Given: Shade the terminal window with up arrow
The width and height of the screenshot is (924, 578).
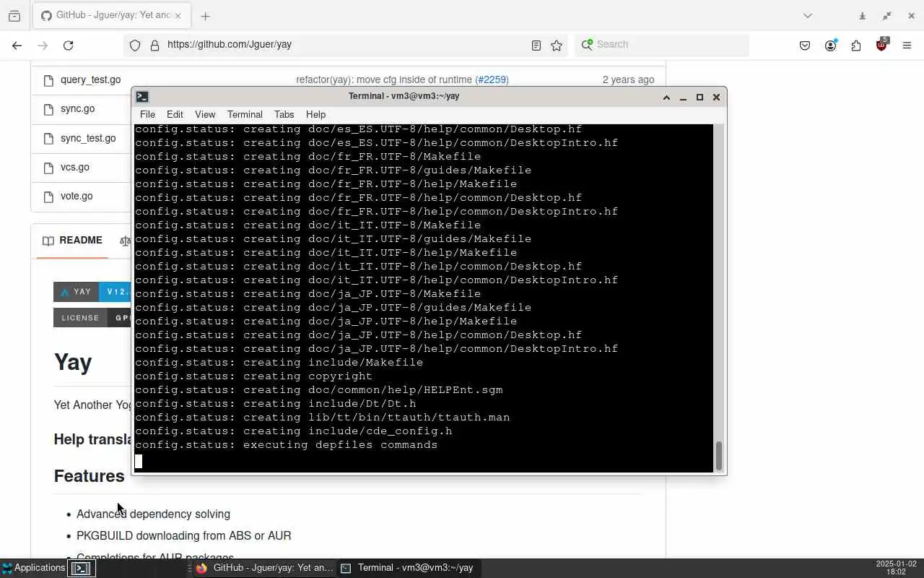Looking at the screenshot, I should [666, 97].
